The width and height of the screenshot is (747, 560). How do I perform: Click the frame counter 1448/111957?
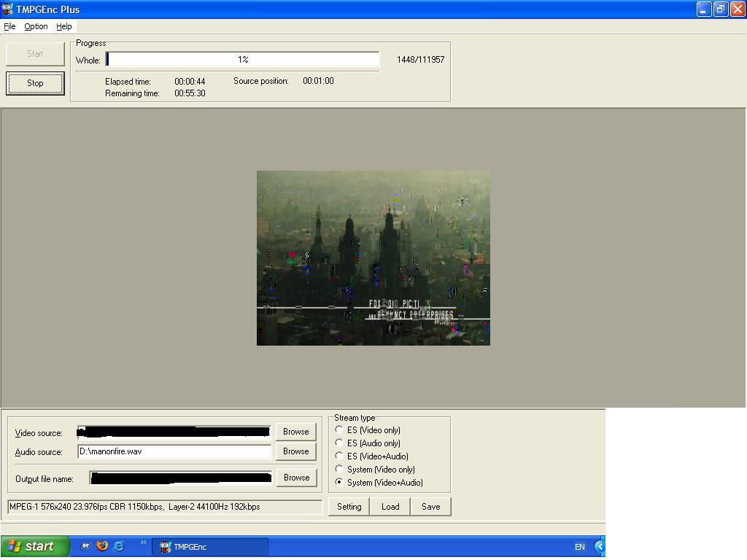click(x=421, y=60)
